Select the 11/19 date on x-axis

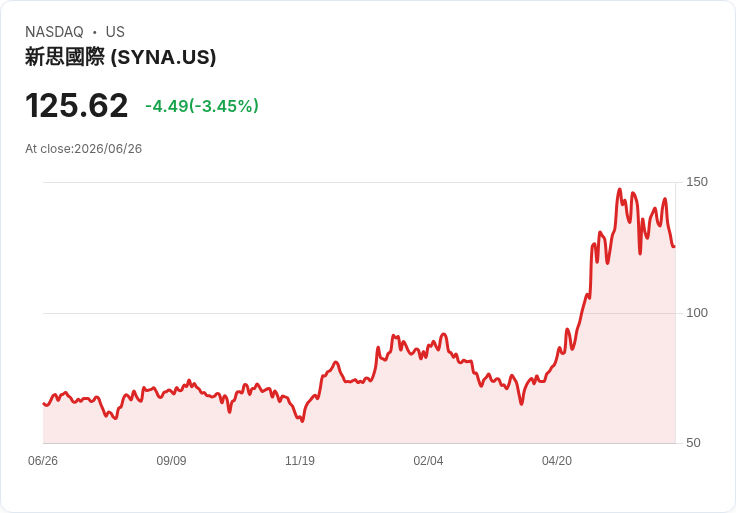click(300, 461)
